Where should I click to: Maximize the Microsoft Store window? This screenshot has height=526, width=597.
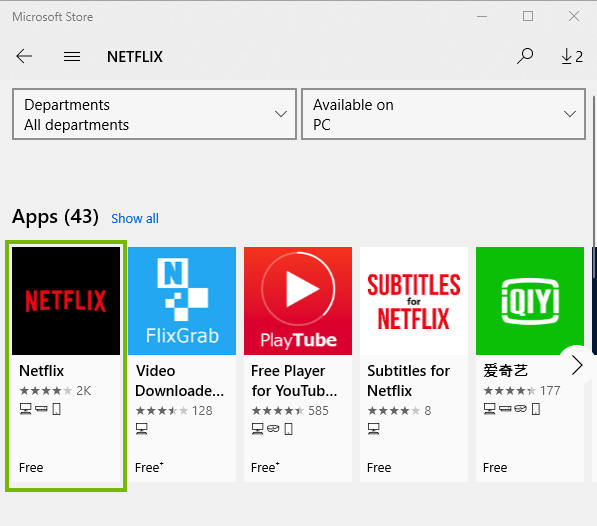(528, 16)
